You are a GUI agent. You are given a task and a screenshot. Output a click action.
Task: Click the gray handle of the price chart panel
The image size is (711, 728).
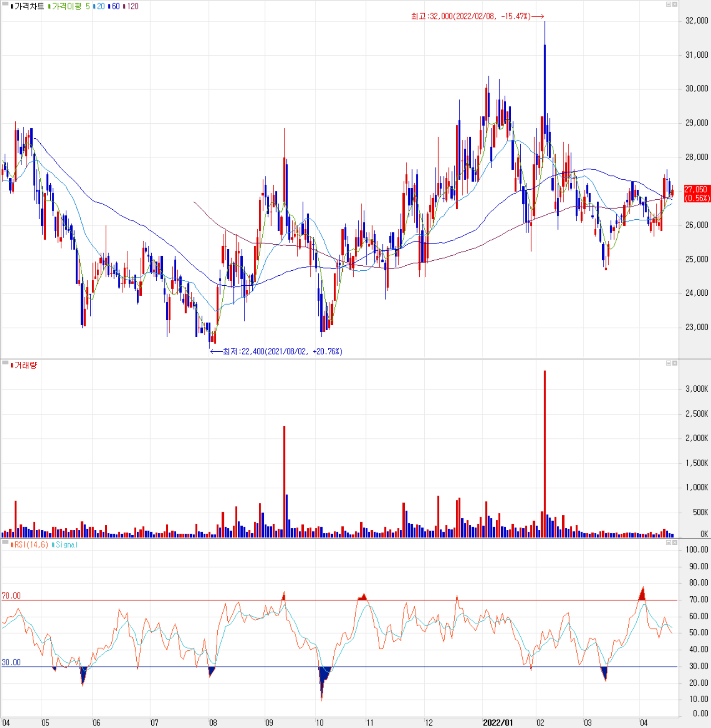pyautogui.click(x=5, y=3)
